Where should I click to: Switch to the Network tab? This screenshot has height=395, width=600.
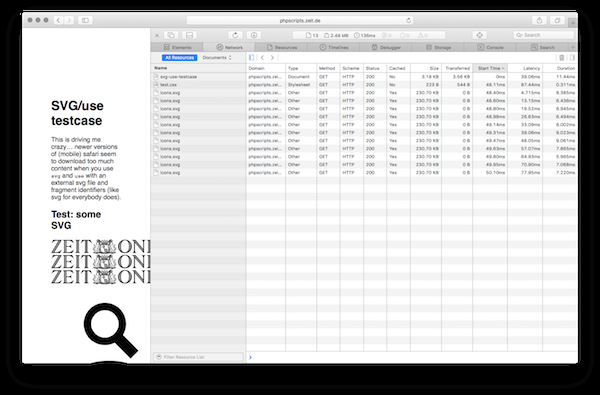click(229, 47)
